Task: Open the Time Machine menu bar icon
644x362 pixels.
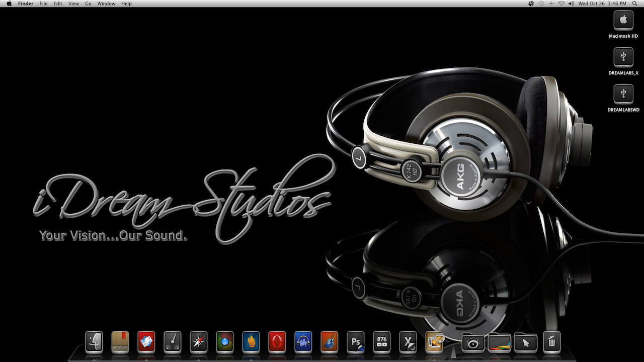Action: tap(541, 4)
